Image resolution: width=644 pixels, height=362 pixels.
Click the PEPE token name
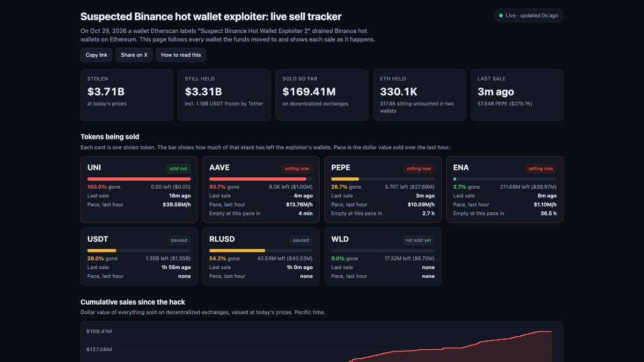[341, 168]
